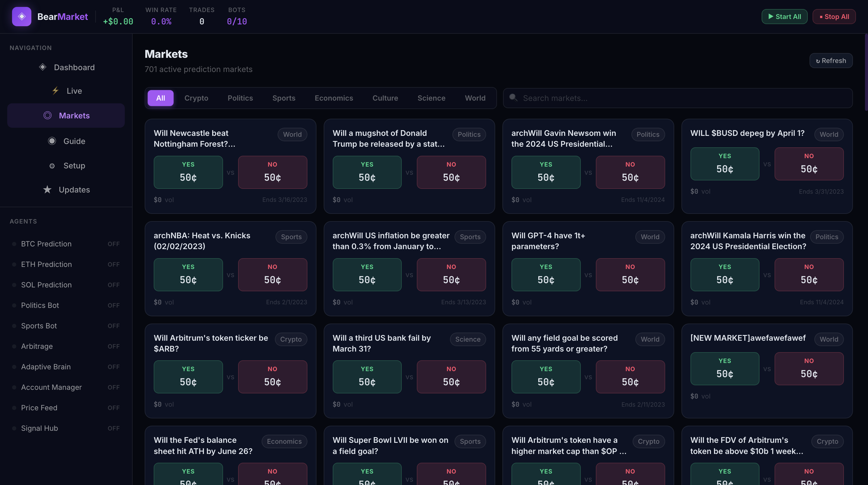
Task: Buy NO on GPT-4 1t+ parameters market
Action: [630, 274]
